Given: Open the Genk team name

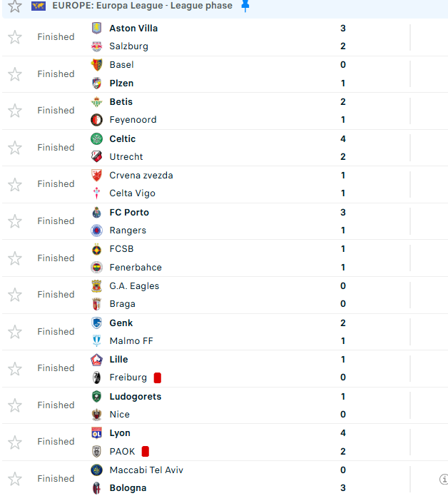Looking at the screenshot, I should 121,323.
